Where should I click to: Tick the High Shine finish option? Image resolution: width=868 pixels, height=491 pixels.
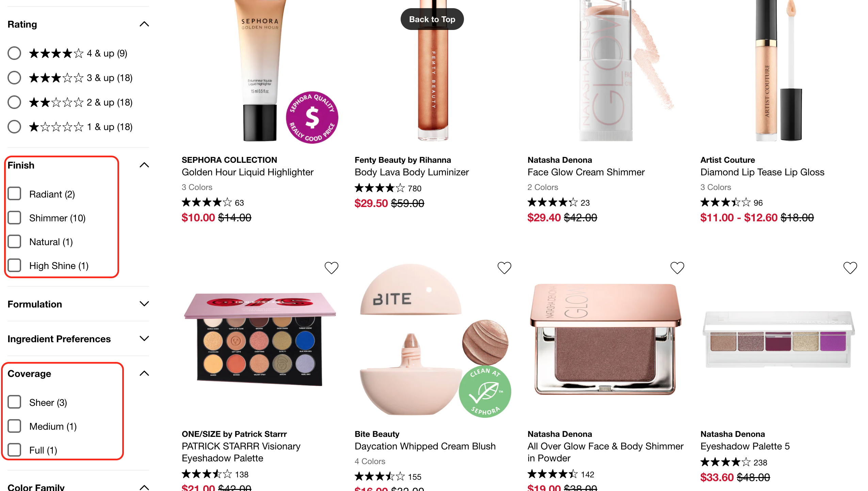pyautogui.click(x=14, y=266)
